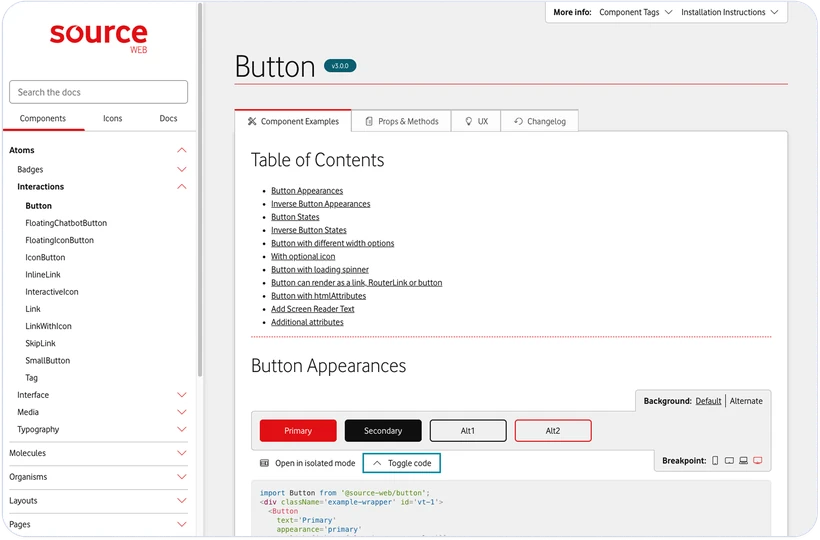The width and height of the screenshot is (820, 540).
Task: Focus the Search the docs field
Action: point(98,93)
